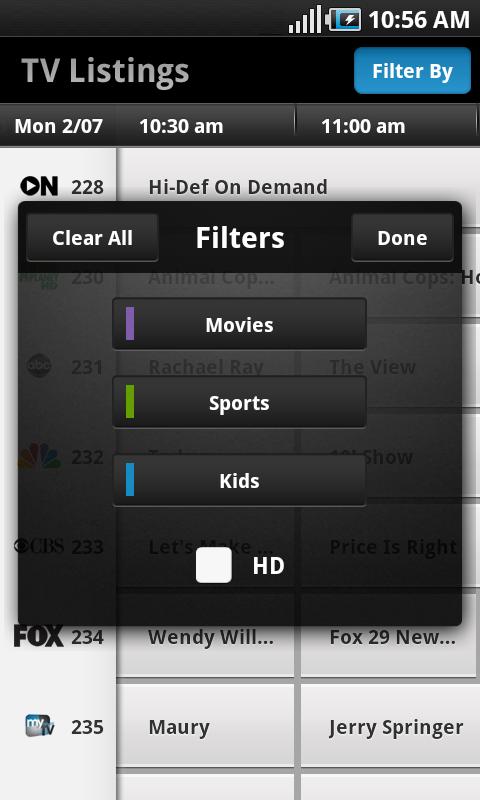Select the 11:00 am time column

(x=363, y=126)
